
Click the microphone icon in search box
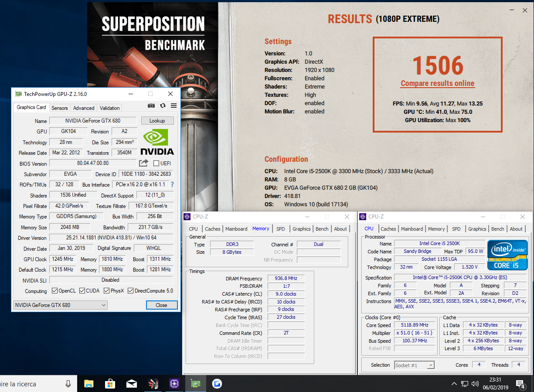68,384
